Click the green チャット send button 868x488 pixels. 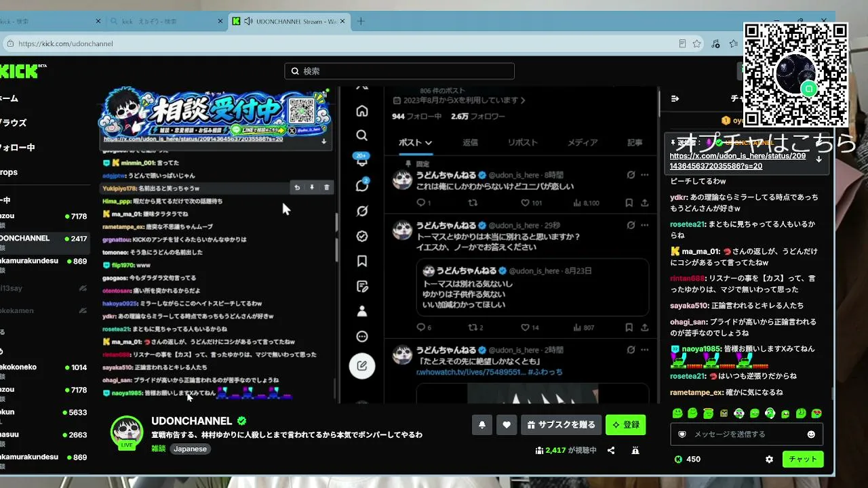(x=803, y=459)
